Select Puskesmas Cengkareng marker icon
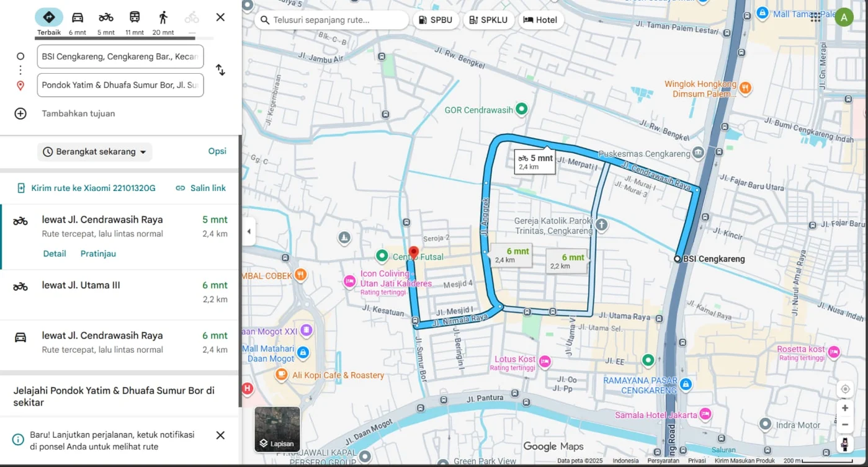The image size is (868, 467). click(x=699, y=153)
